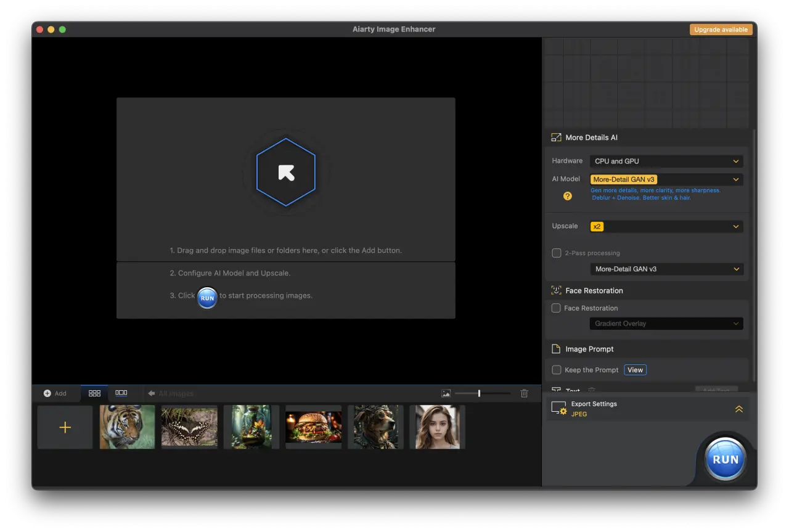This screenshot has width=789, height=532.
Task: Select the hamburger thumbnail
Action: point(313,427)
